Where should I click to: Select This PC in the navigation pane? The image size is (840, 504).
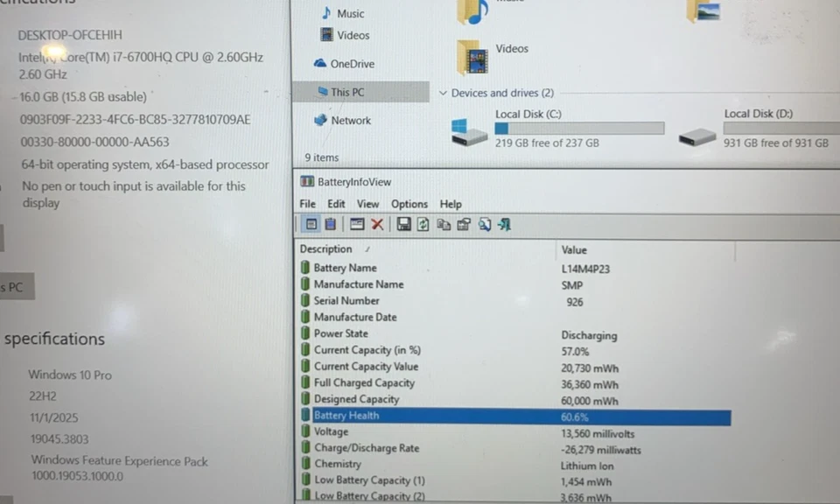click(x=361, y=92)
